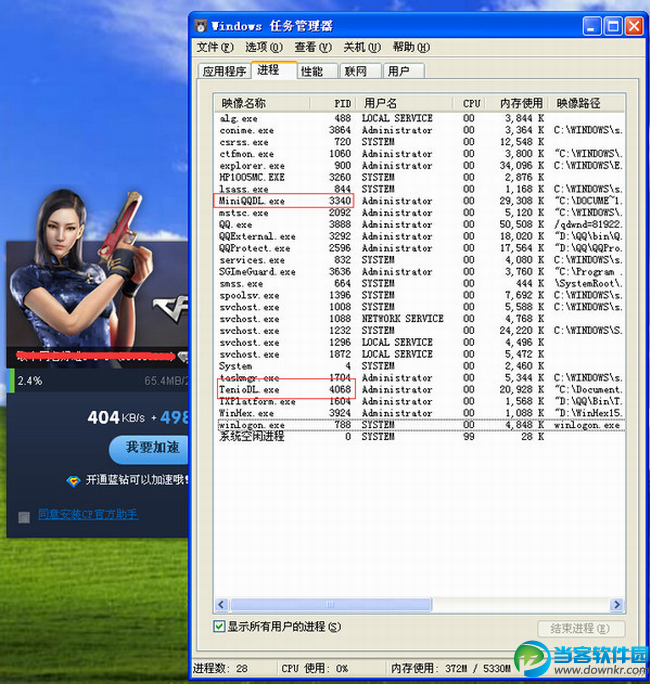Select the System process row
This screenshot has width=650, height=684.
420,366
